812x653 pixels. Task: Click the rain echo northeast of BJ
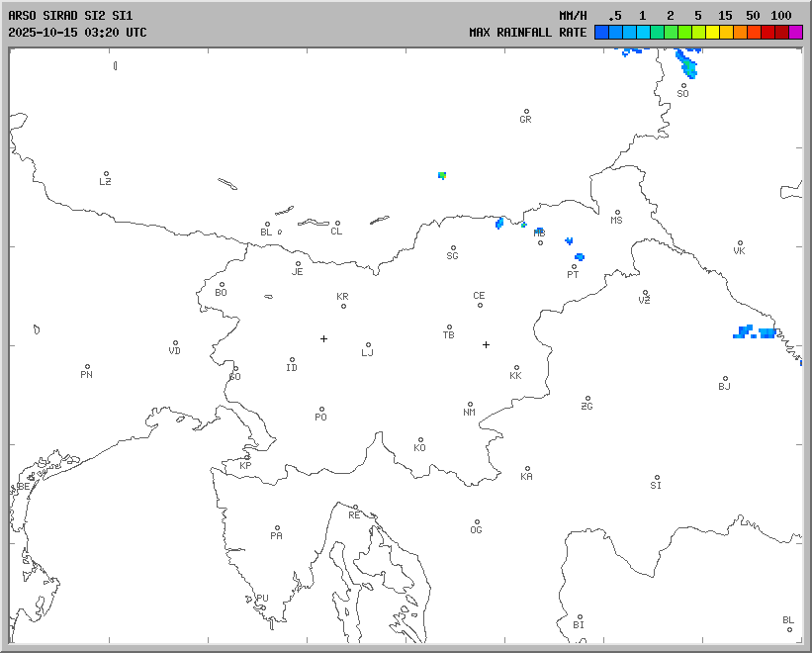[x=757, y=332]
